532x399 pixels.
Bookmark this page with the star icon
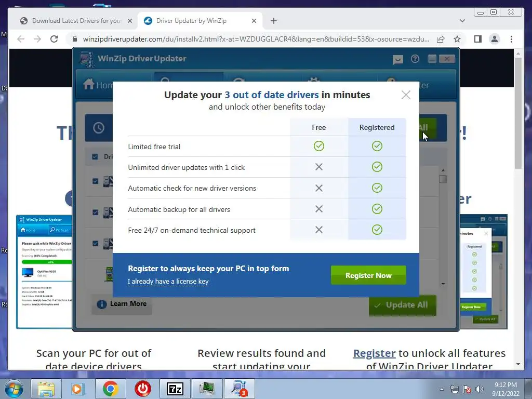457,39
